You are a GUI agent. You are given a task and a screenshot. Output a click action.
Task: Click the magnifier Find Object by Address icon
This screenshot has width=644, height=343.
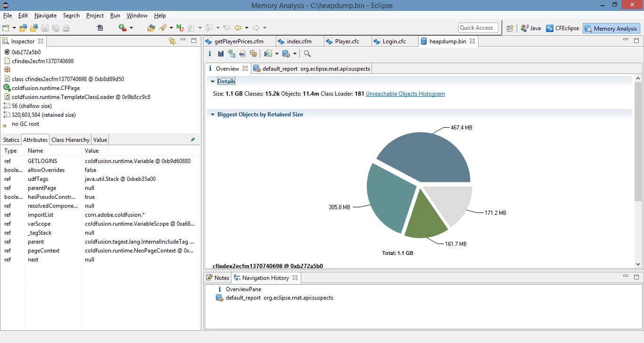coord(307,54)
